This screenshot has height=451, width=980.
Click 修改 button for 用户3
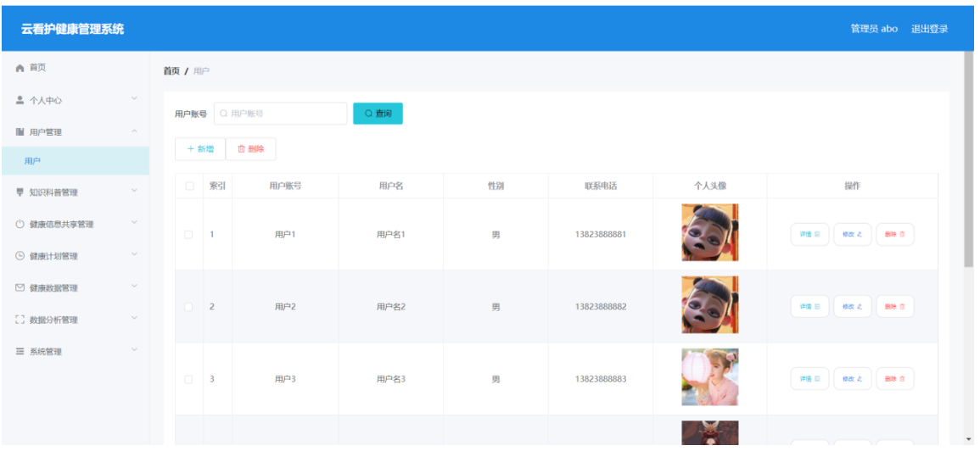(852, 379)
